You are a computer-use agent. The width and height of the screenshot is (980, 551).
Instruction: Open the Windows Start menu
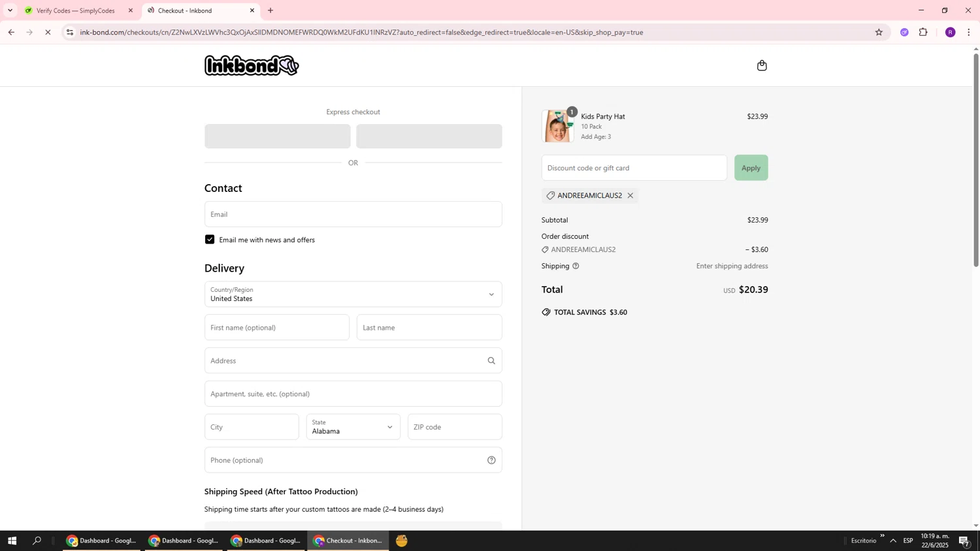coord(11,541)
